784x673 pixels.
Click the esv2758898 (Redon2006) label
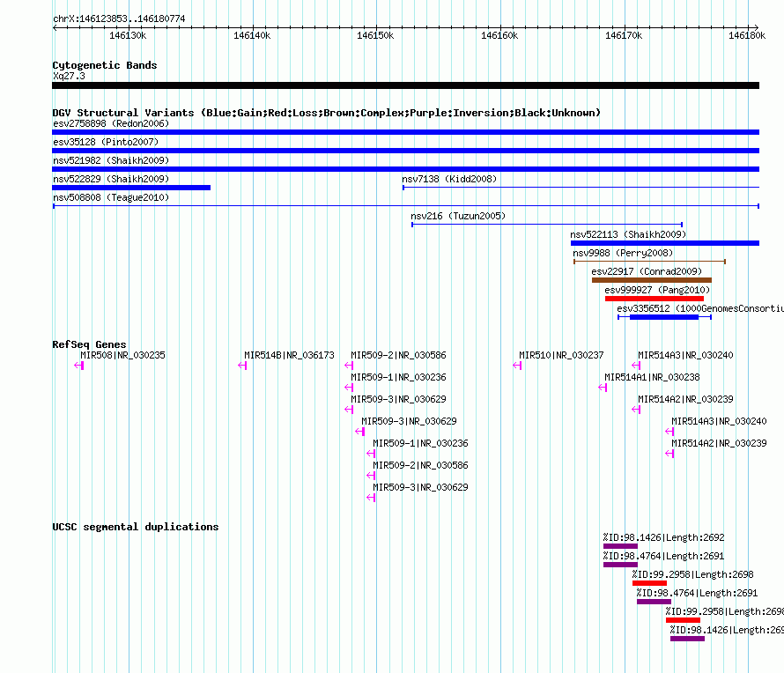point(111,123)
